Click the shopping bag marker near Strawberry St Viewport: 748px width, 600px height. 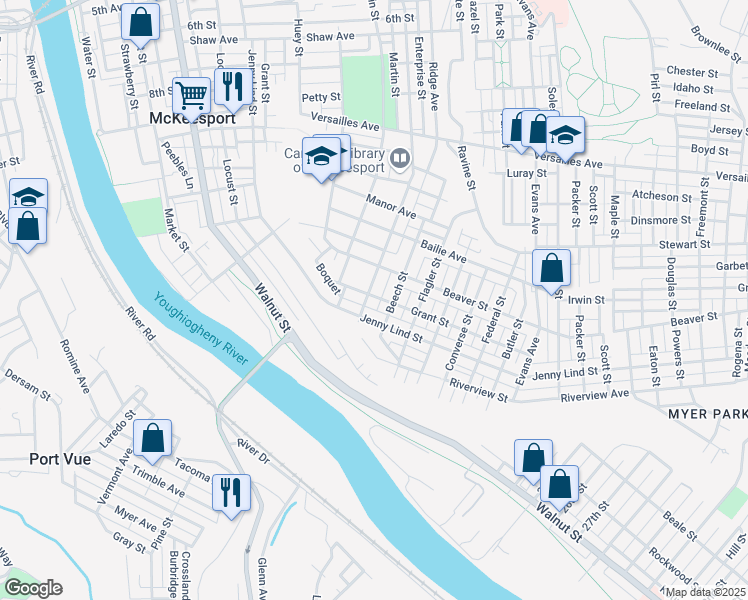[140, 23]
